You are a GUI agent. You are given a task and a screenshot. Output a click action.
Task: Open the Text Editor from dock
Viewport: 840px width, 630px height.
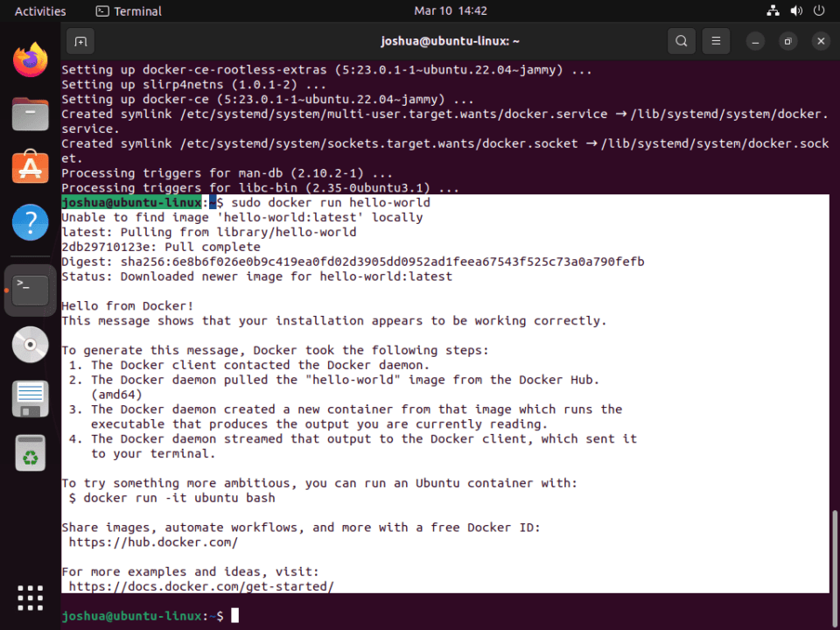click(x=31, y=398)
